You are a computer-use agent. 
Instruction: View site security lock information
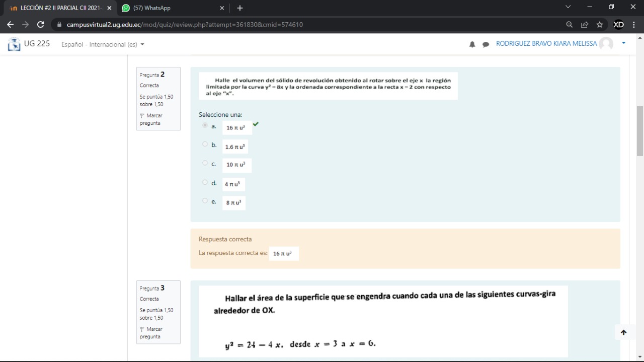[59, 24]
